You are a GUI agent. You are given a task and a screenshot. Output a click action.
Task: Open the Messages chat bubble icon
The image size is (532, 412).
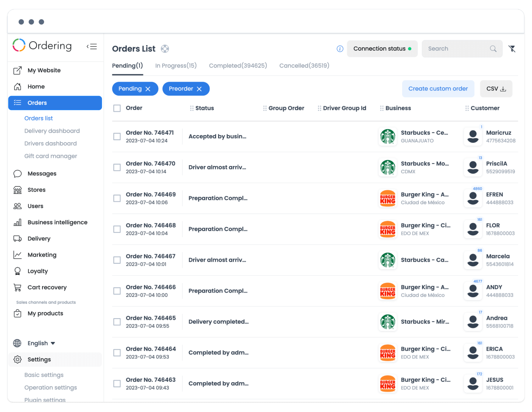point(17,174)
